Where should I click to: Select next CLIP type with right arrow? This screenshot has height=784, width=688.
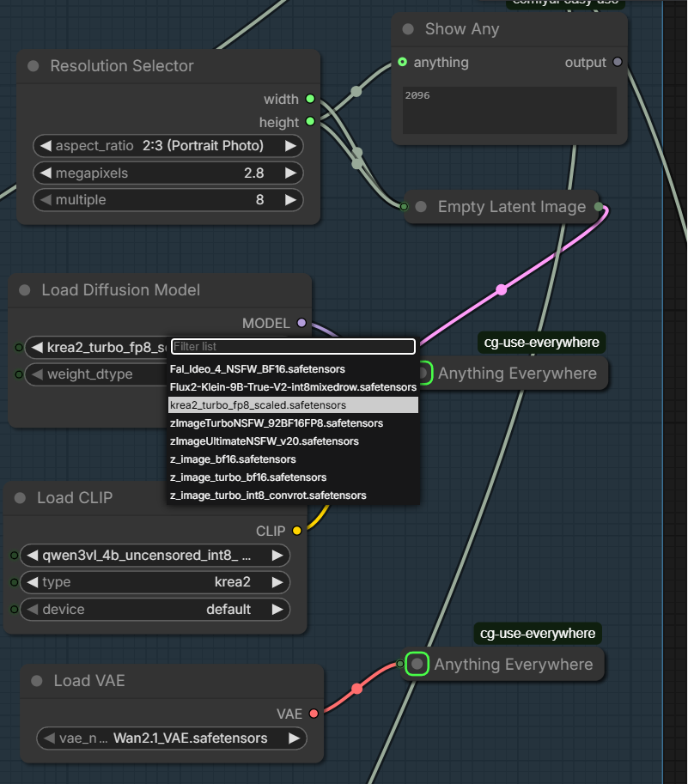(x=277, y=582)
